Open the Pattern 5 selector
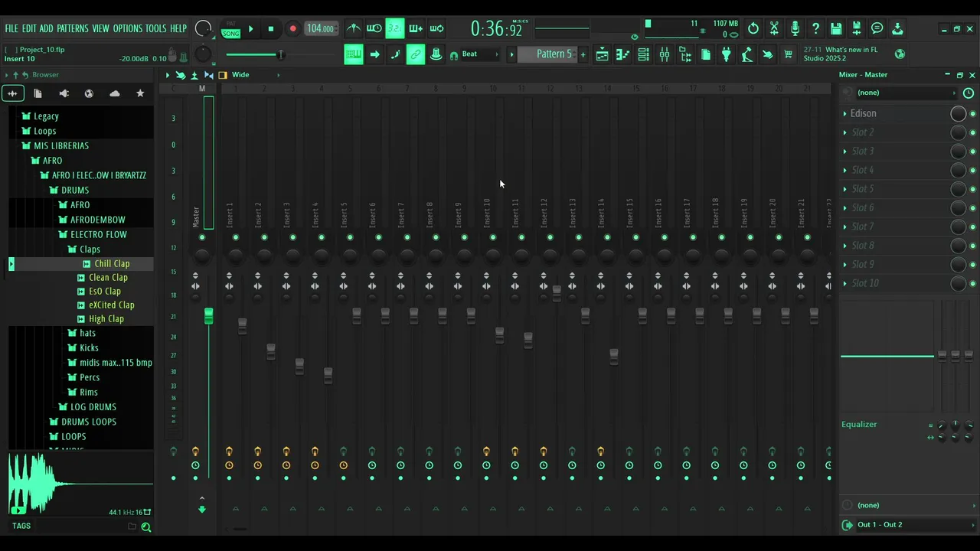 click(547, 54)
